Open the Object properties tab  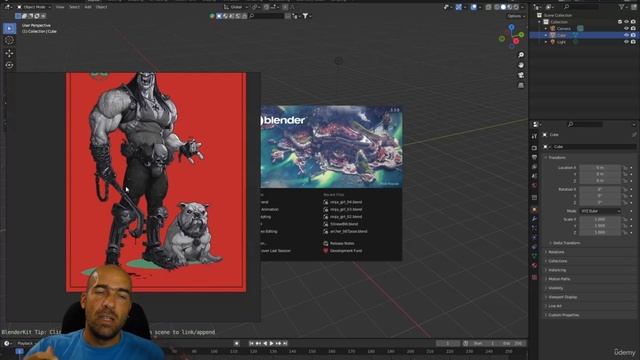point(534,210)
